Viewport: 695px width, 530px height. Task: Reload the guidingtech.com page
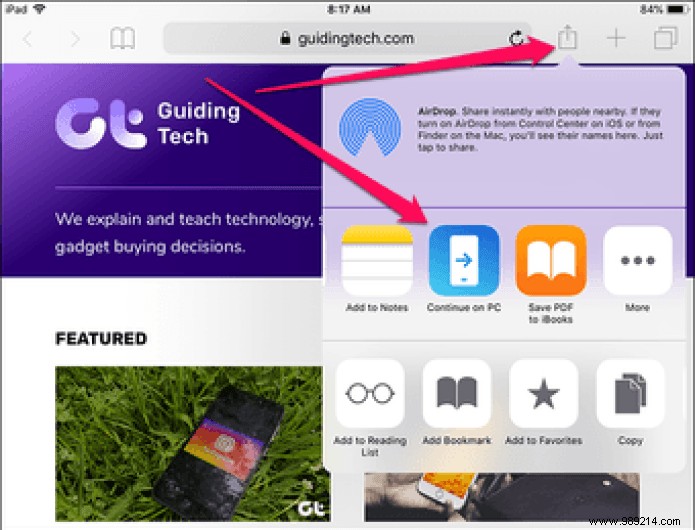point(516,39)
